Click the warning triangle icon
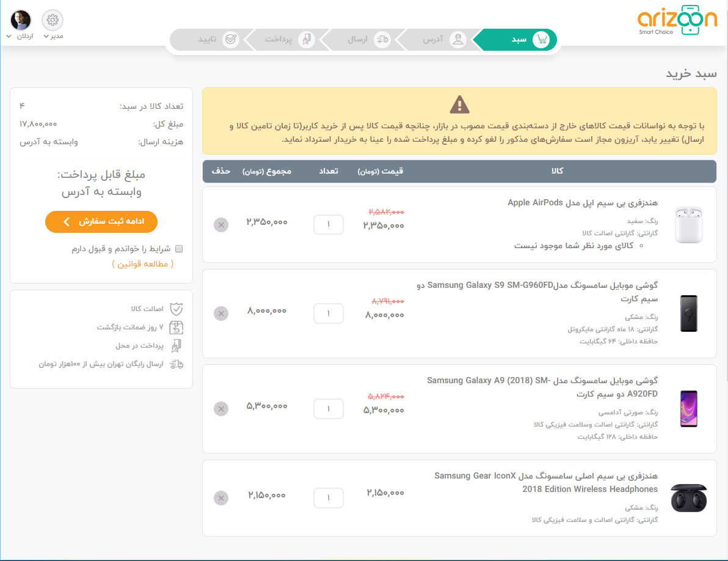Image resolution: width=728 pixels, height=561 pixels. coord(460,105)
